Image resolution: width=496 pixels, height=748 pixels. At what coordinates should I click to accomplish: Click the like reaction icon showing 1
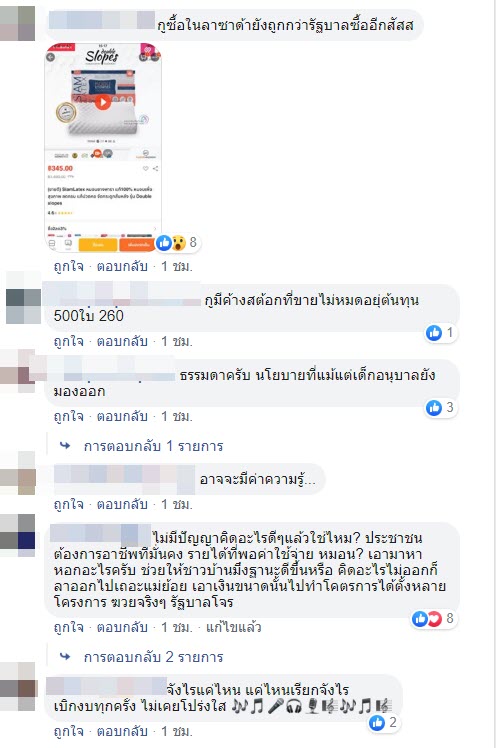434,332
